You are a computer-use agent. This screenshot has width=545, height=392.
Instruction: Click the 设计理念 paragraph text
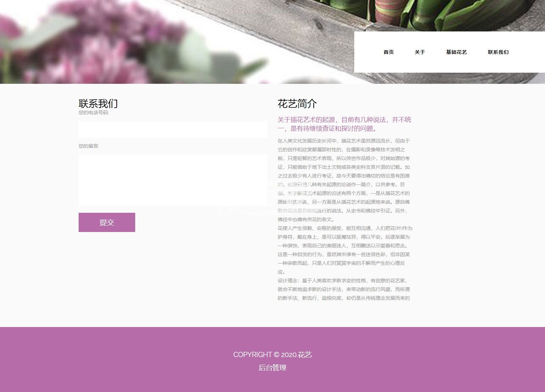pyautogui.click(x=344, y=289)
